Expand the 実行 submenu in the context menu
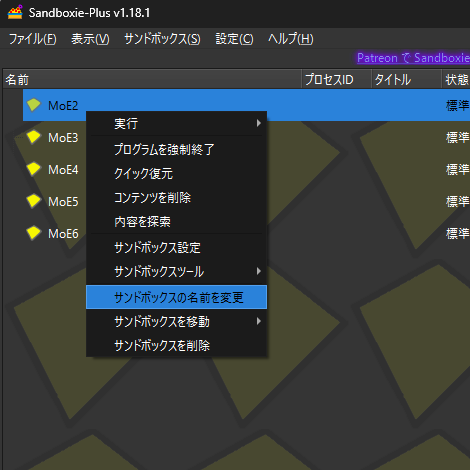 [176, 124]
